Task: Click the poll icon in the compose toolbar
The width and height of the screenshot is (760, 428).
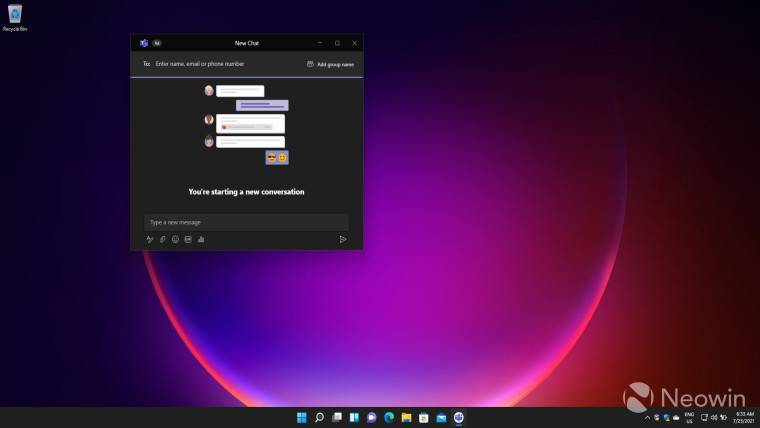Action: click(201, 239)
